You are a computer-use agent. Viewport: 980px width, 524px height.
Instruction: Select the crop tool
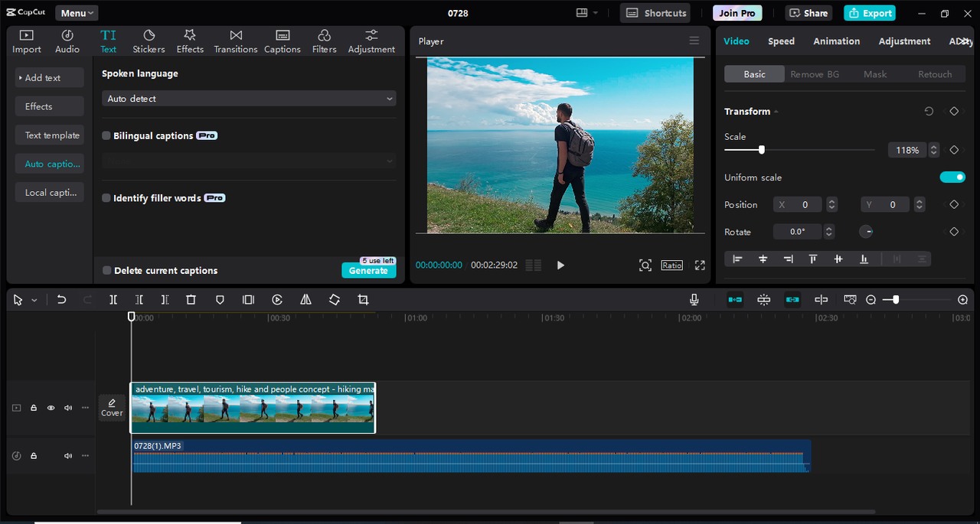click(x=363, y=300)
